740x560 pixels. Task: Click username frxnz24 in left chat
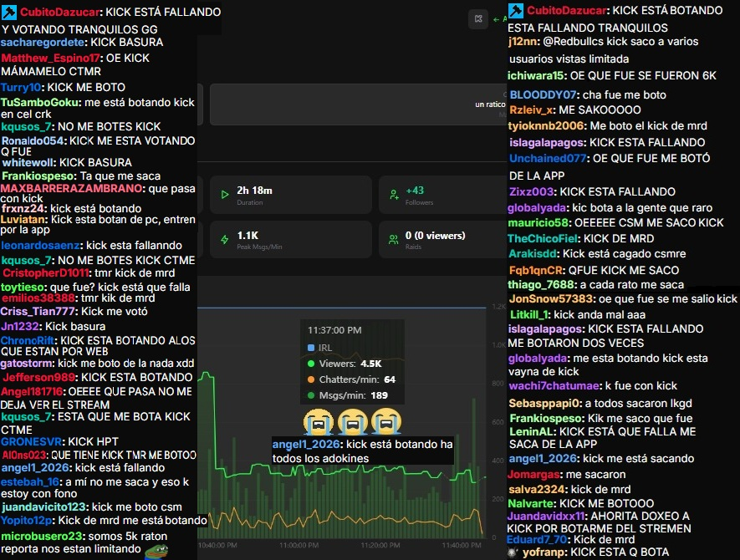point(23,208)
